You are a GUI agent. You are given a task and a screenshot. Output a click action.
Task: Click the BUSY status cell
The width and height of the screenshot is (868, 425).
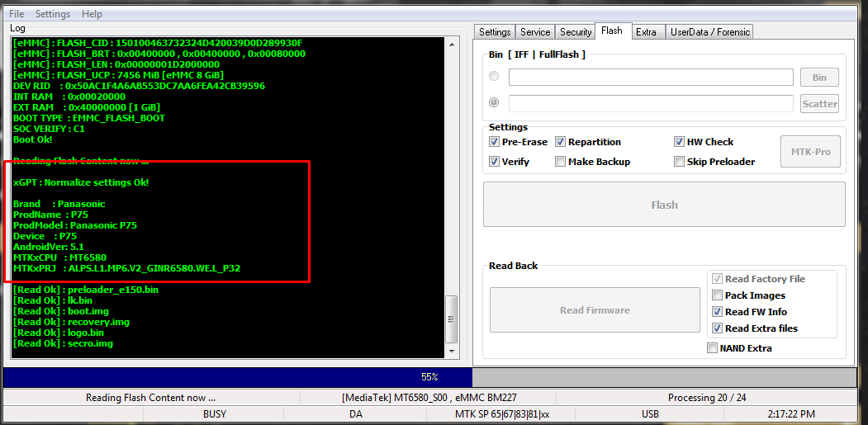pyautogui.click(x=214, y=414)
